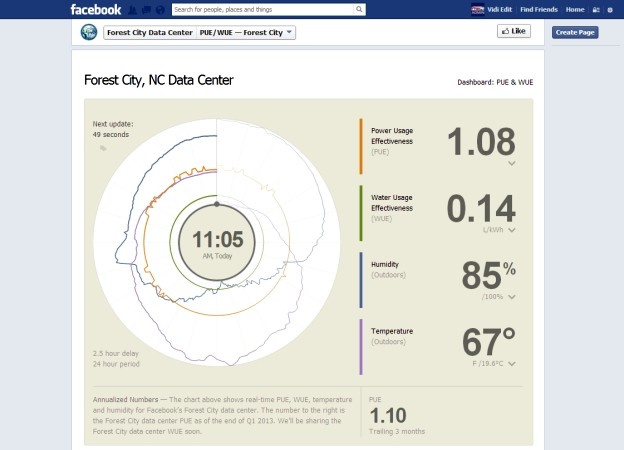Image resolution: width=624 pixels, height=450 pixels.
Task: Open PUE/WUE — Forest City dropdown
Action: [246, 33]
